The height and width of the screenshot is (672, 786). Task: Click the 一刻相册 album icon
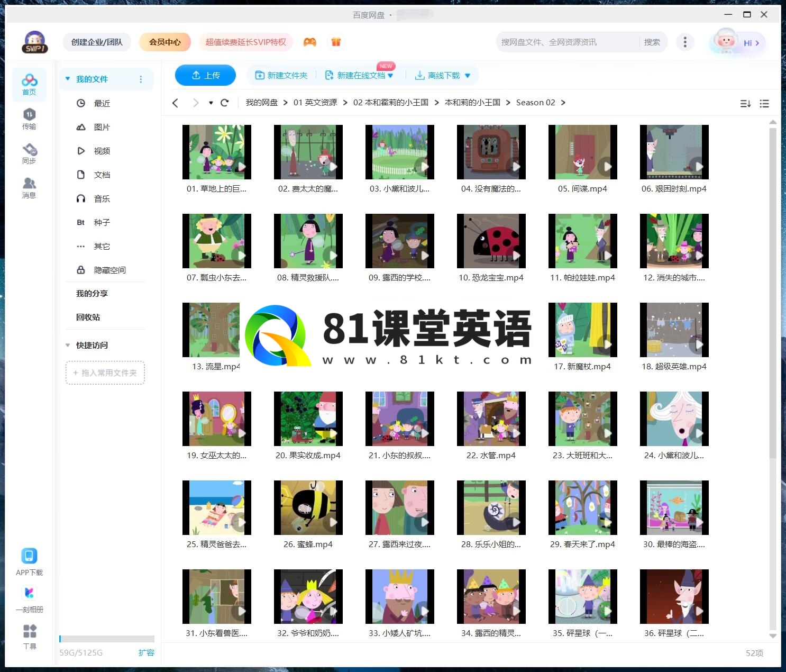coord(29,599)
